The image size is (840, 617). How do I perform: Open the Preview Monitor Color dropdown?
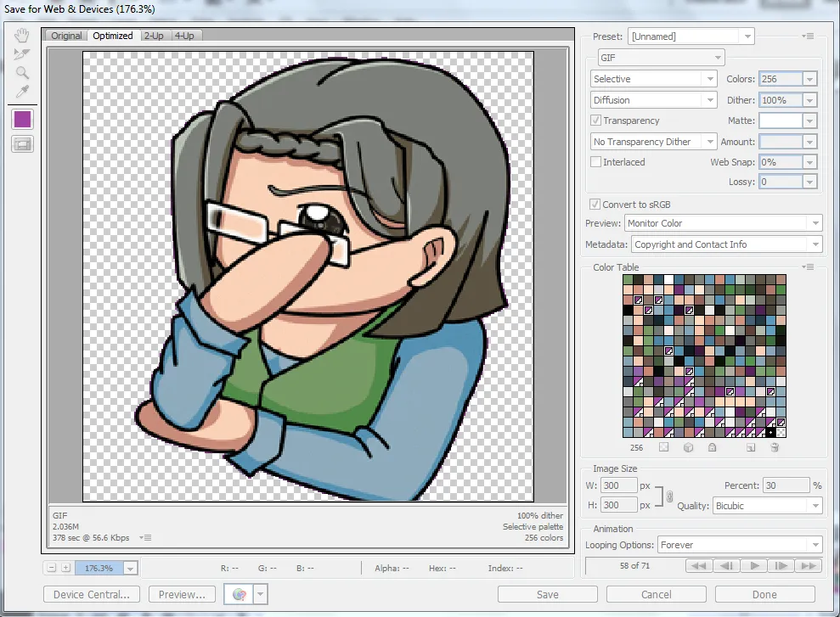(x=723, y=223)
